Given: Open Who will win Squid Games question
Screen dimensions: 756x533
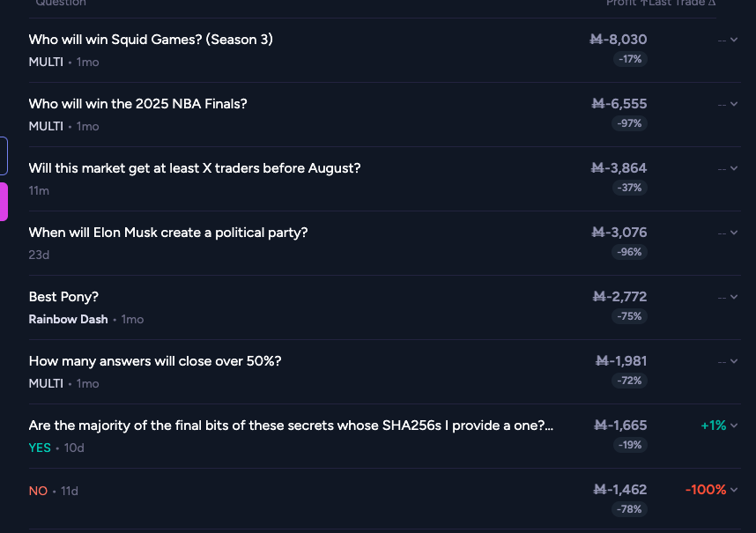Looking at the screenshot, I should coord(151,40).
